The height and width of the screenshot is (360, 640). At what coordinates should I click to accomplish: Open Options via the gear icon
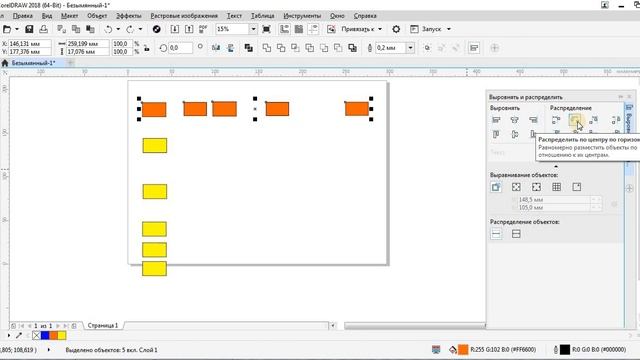396,29
